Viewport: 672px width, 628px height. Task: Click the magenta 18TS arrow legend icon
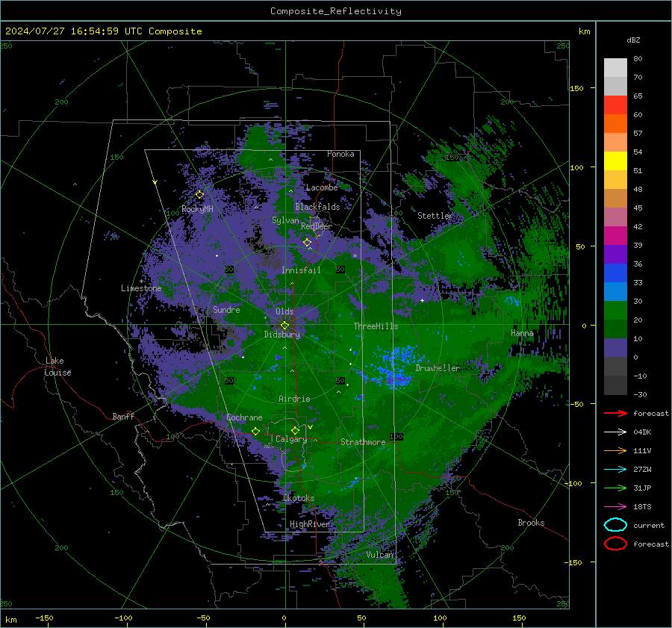[615, 507]
